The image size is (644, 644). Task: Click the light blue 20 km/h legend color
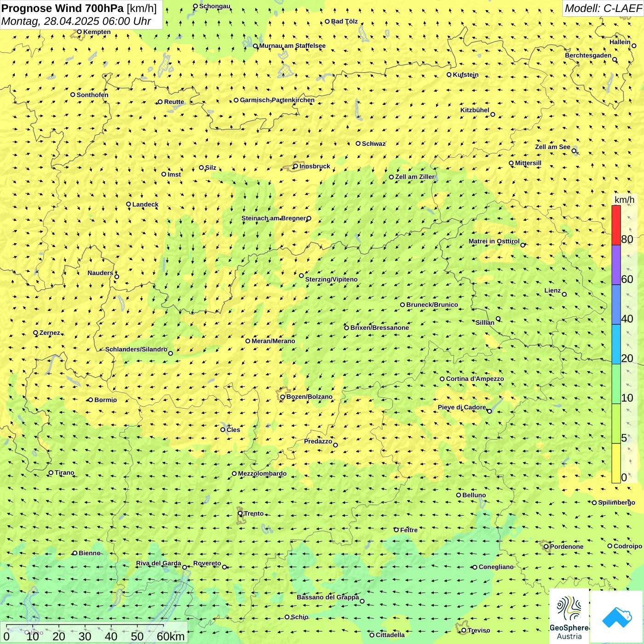click(616, 345)
